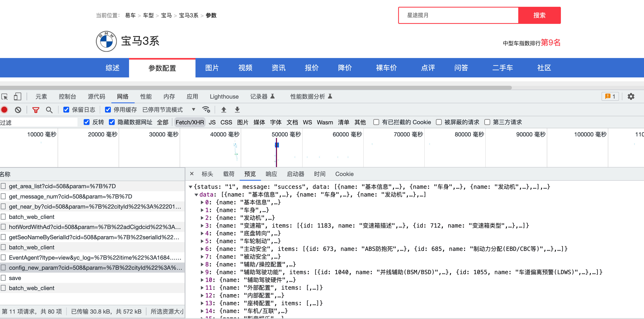Close the request details panel X
The width and height of the screenshot is (644, 319).
[192, 173]
